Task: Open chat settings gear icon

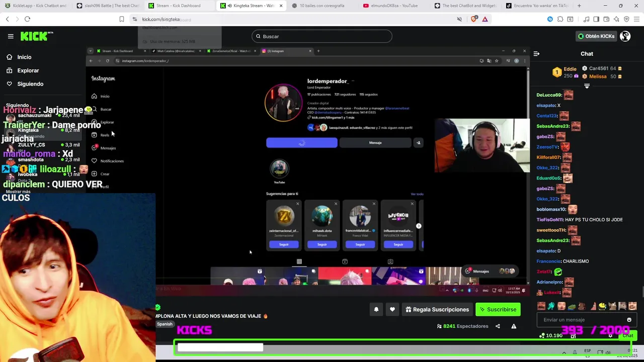Action: point(610,336)
